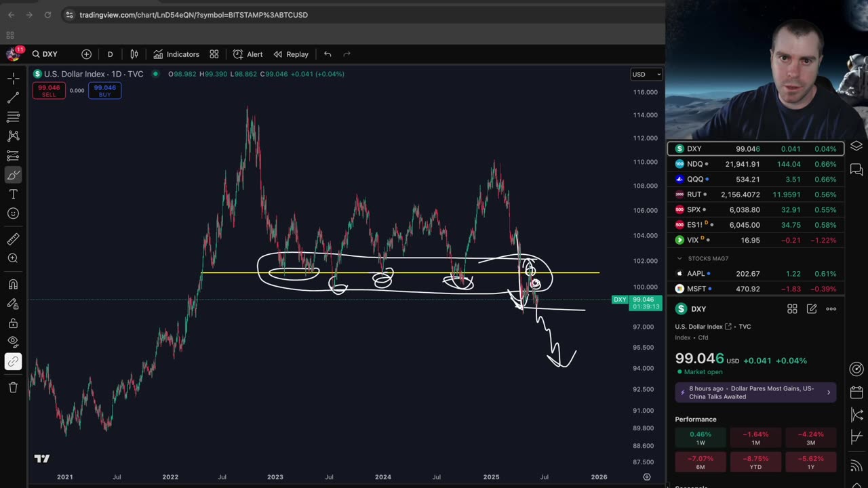Open chart settings gear on time axis
Image resolution: width=868 pixels, height=488 pixels.
coord(647,477)
